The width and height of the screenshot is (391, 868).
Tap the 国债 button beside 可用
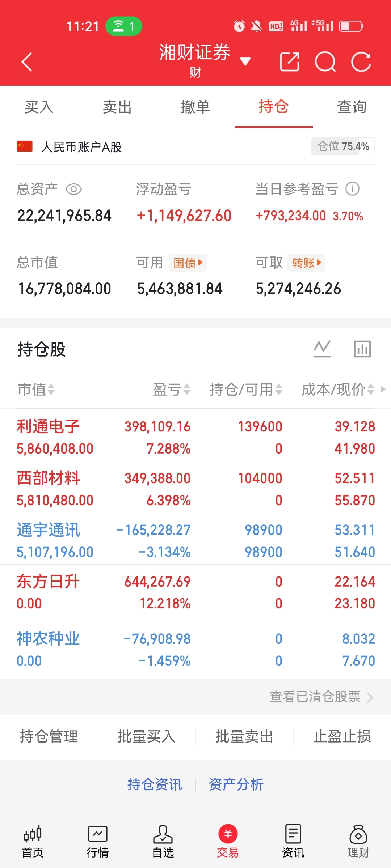point(188,263)
